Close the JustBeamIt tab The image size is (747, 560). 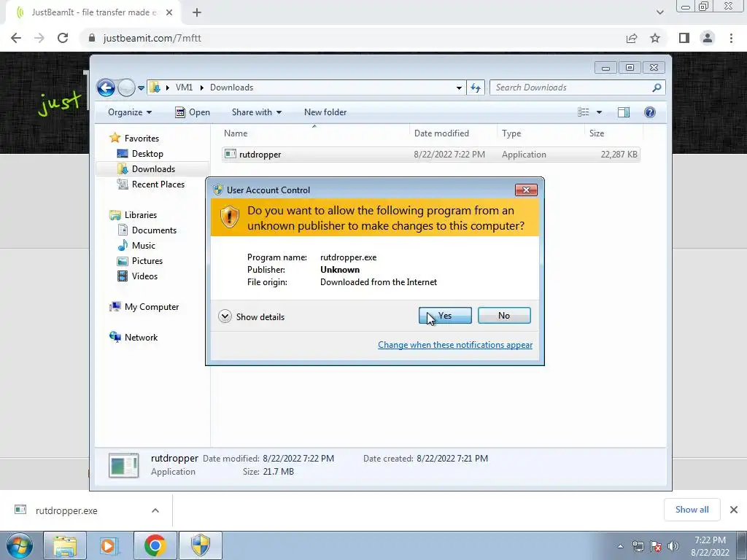click(169, 12)
